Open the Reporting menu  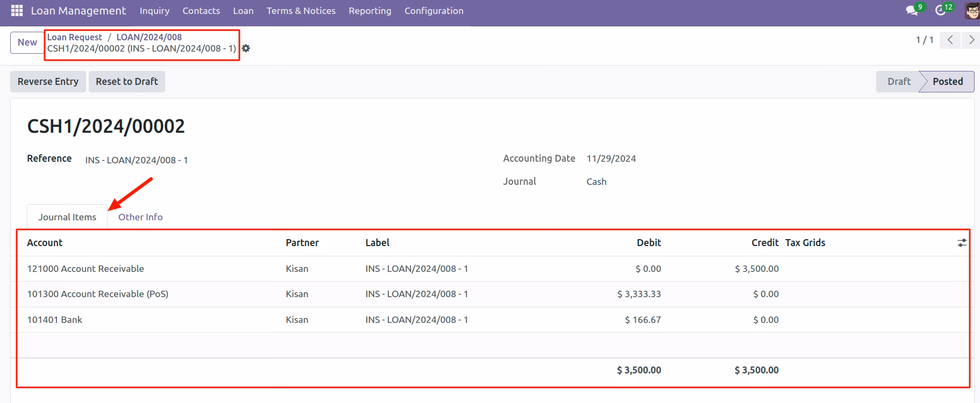[370, 11]
